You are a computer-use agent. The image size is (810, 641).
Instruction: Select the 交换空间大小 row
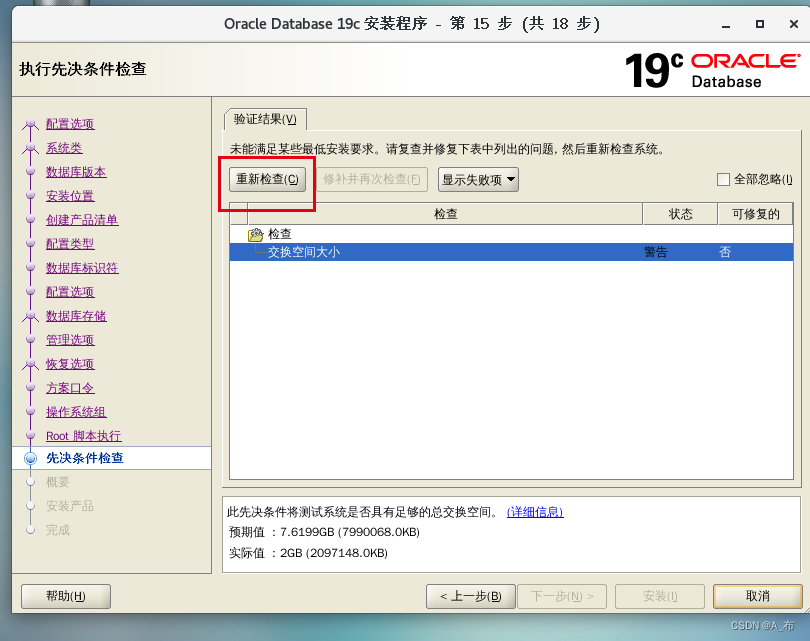pos(511,252)
